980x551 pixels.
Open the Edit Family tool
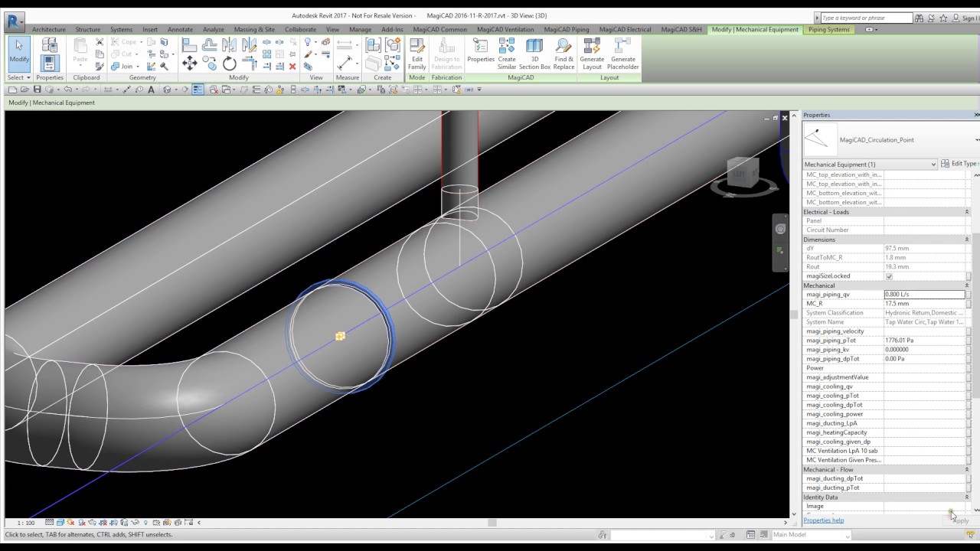pyautogui.click(x=417, y=54)
